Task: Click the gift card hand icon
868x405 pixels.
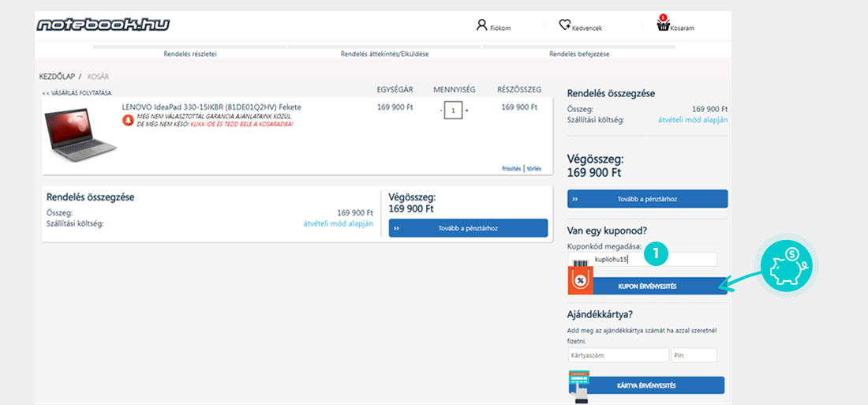Action: tap(579, 387)
